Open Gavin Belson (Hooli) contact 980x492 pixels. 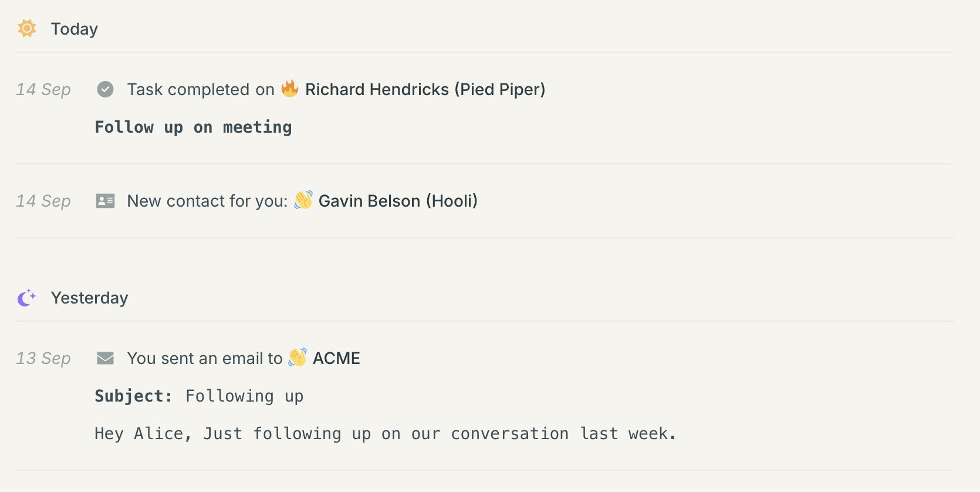(x=398, y=201)
